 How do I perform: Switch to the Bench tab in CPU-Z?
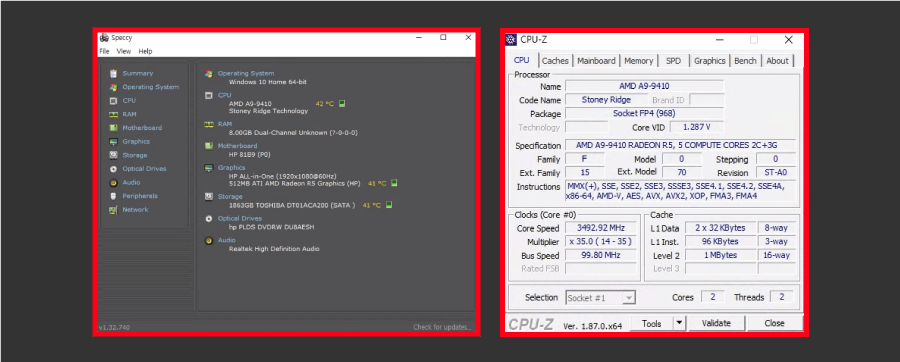tap(746, 61)
